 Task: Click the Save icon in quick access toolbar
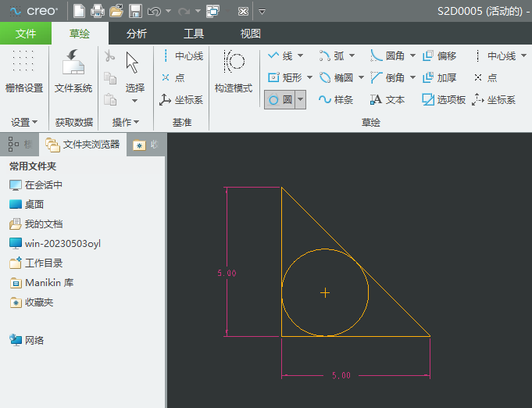[x=135, y=11]
